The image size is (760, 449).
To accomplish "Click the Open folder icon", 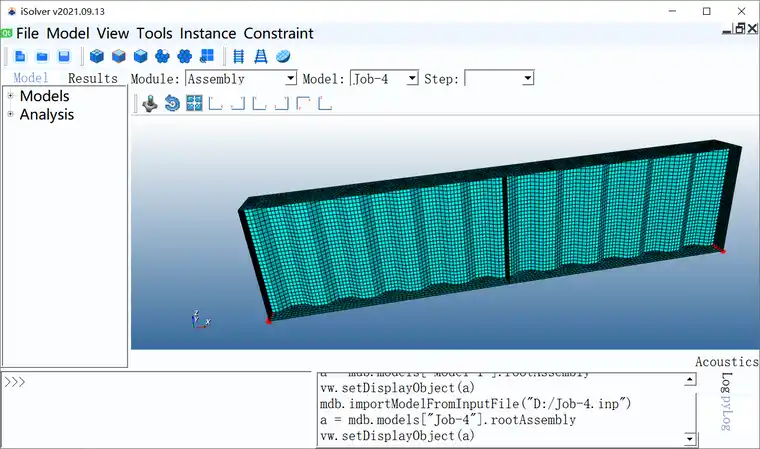I will pyautogui.click(x=42, y=56).
